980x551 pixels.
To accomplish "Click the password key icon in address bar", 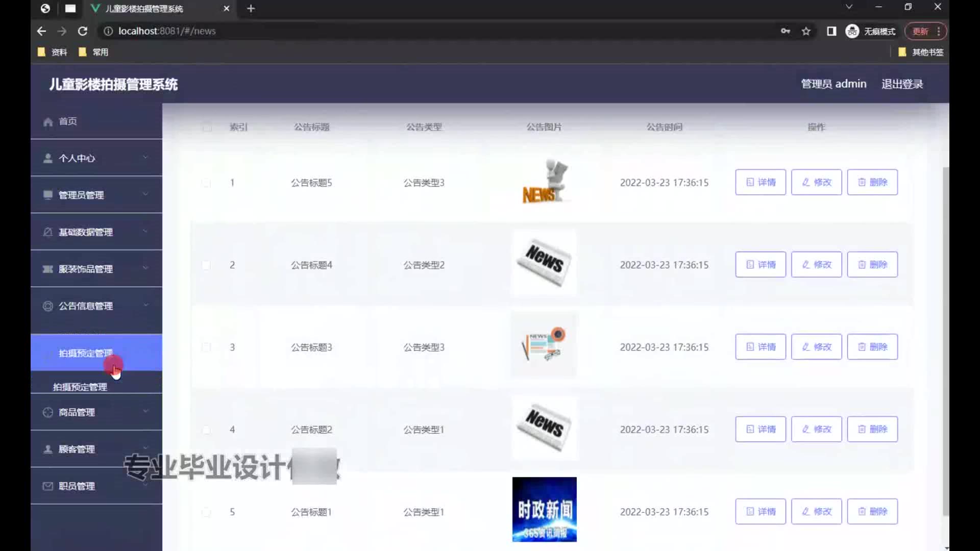I will [x=786, y=31].
